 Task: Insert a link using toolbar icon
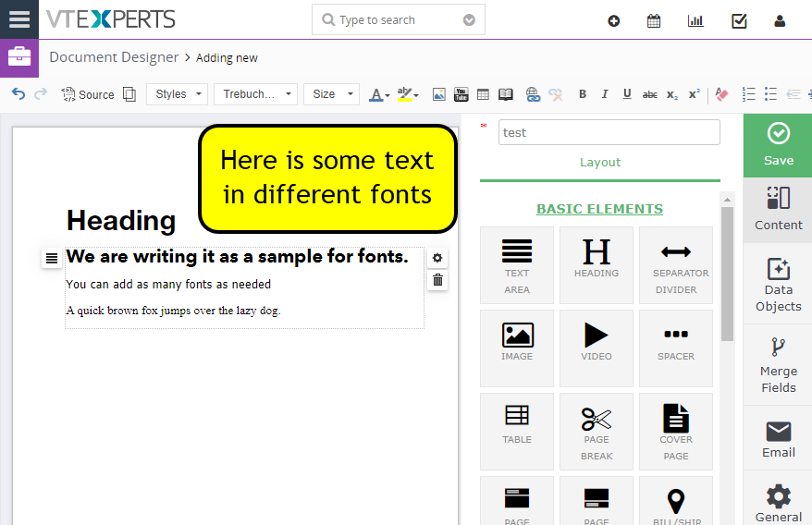pyautogui.click(x=533, y=94)
